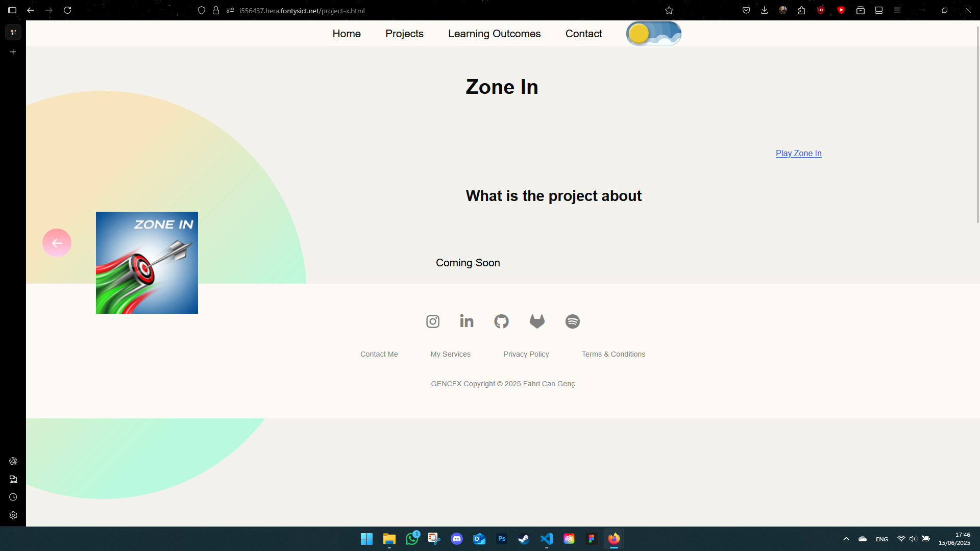The image size is (980, 551).
Task: Click the Zone In dart thumbnail image
Action: 146,262
